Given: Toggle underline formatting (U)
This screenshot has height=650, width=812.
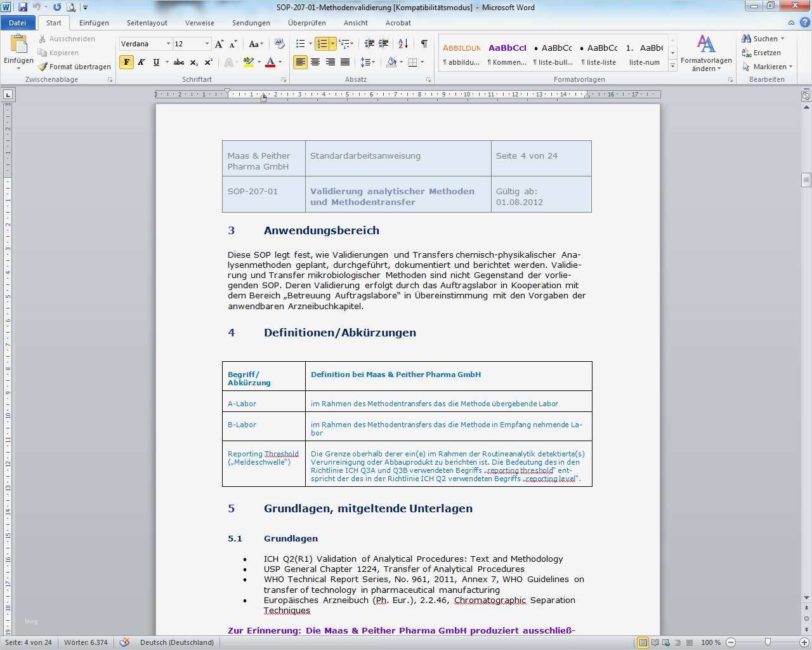Looking at the screenshot, I should 156,62.
